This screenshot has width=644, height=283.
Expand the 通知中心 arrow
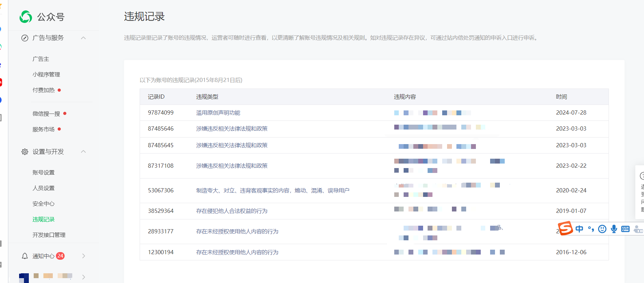pyautogui.click(x=83, y=256)
